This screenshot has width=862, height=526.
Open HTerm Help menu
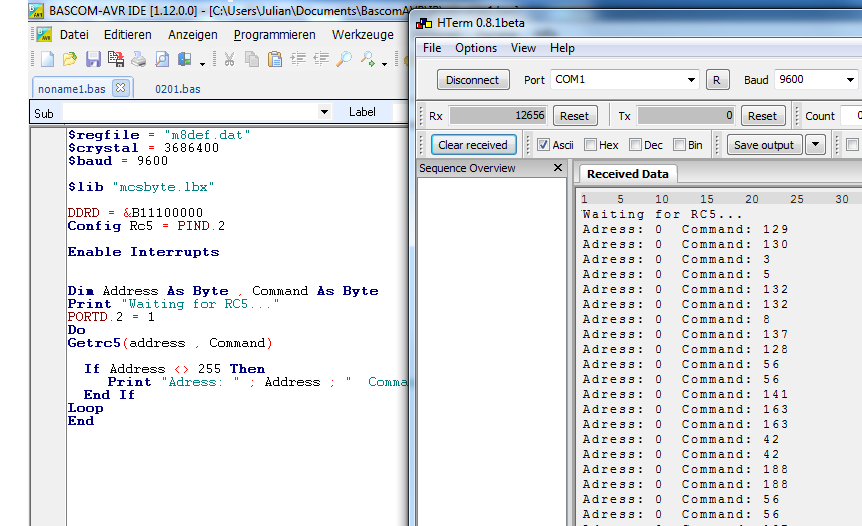562,48
